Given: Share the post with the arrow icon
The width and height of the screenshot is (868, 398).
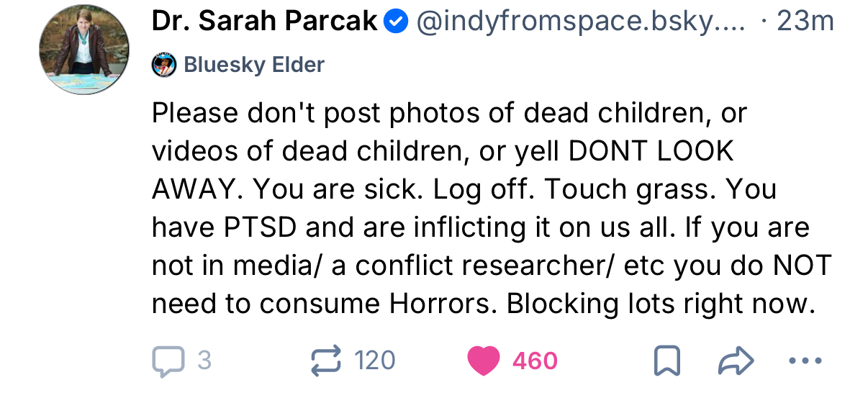Looking at the screenshot, I should pos(735,361).
